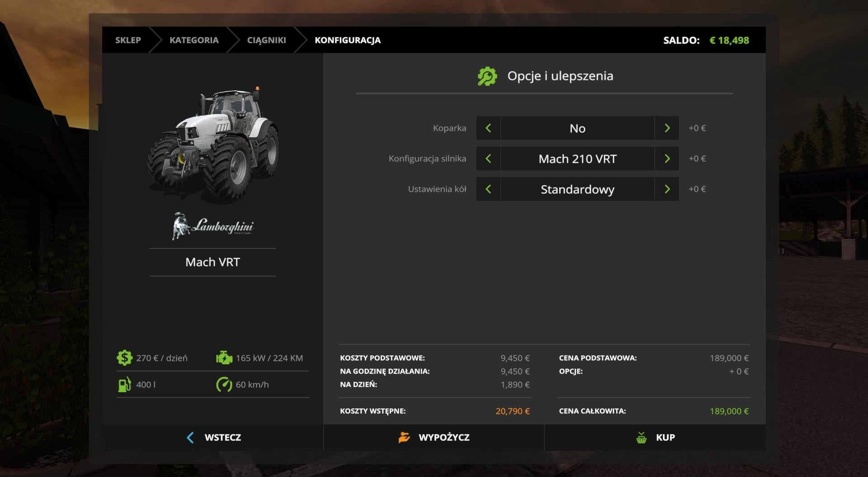The image size is (868, 477).
Task: Click the Koparka value field showing No
Action: (577, 128)
